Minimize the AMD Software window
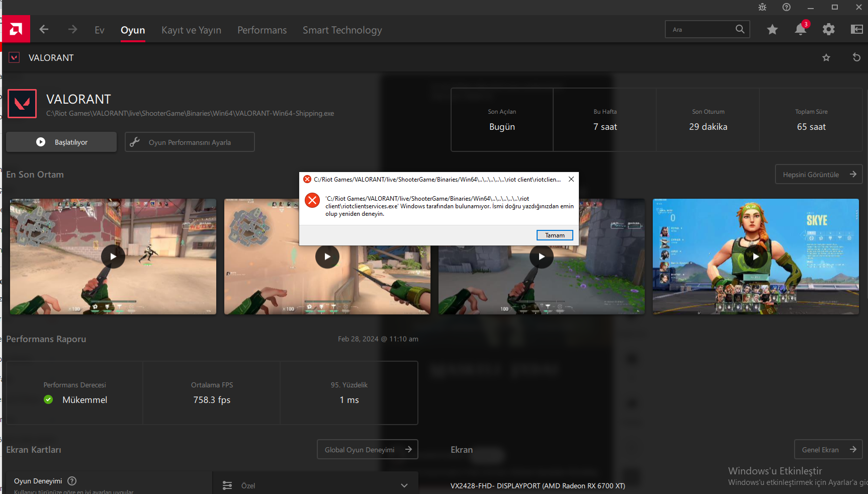 811,7
